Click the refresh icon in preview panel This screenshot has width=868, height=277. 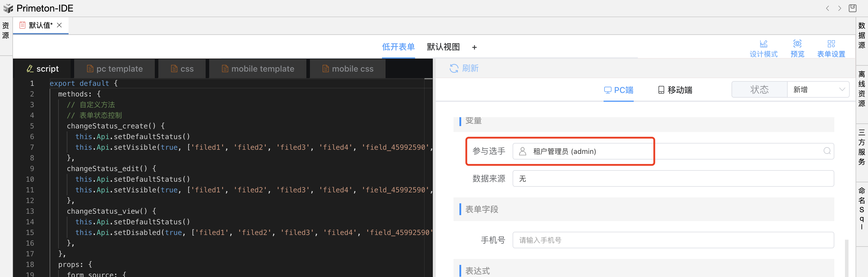coord(453,68)
